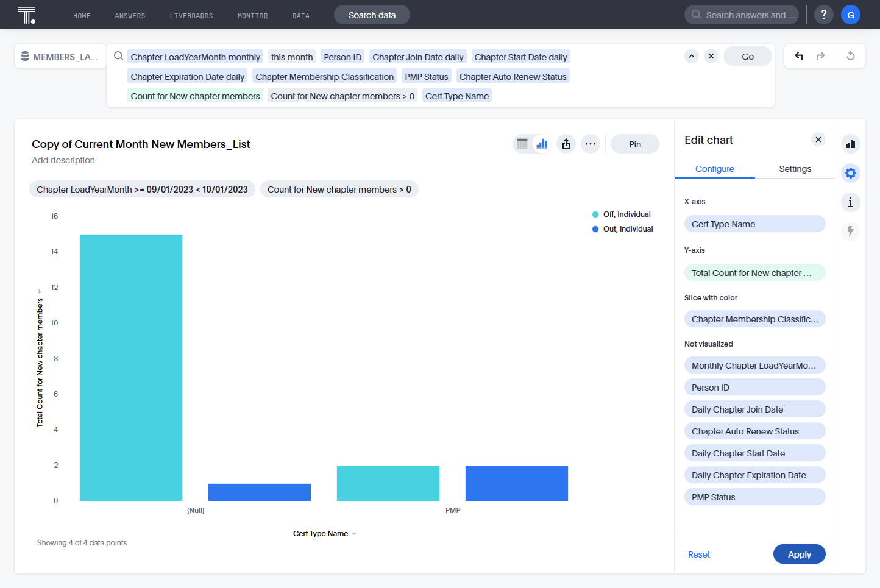Expand the Y-axis title options arrow
The width and height of the screenshot is (880, 588).
40,291
